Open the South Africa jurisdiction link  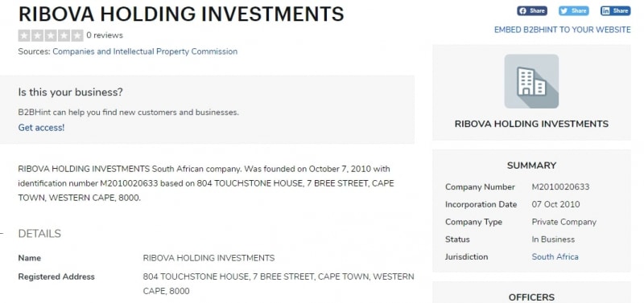pyautogui.click(x=555, y=256)
